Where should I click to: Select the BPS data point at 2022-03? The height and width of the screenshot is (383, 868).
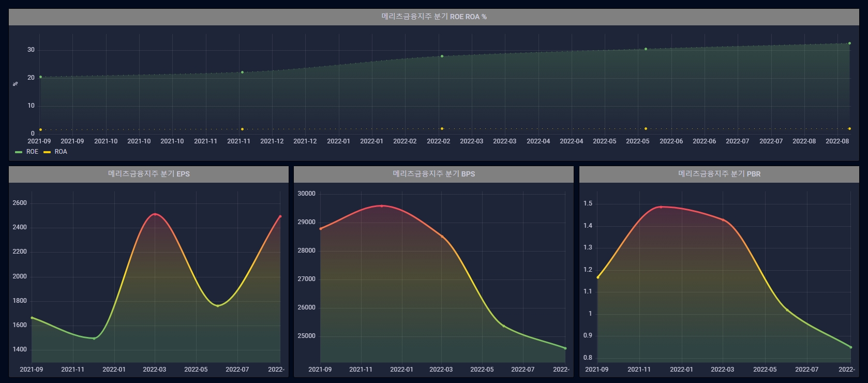click(x=442, y=237)
